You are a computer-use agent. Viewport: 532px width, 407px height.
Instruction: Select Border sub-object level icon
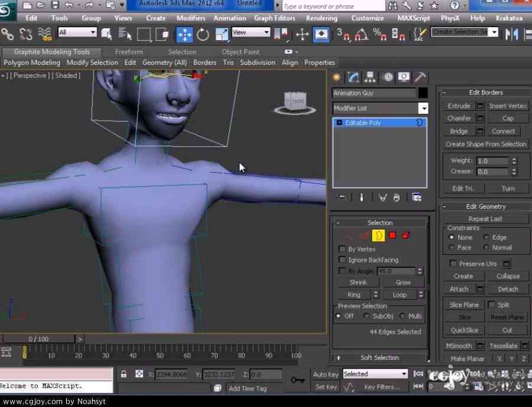coord(378,235)
